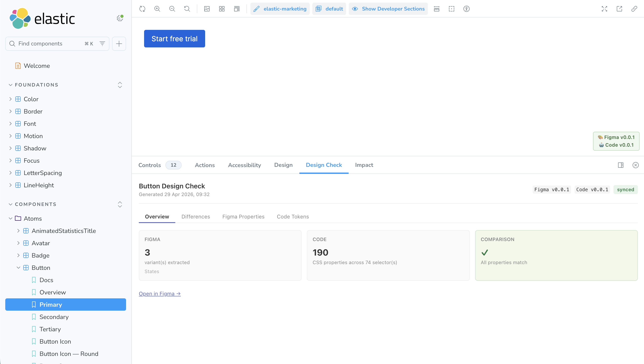This screenshot has height=364, width=644.
Task: Toggle the grid overlay icon
Action: tap(222, 9)
